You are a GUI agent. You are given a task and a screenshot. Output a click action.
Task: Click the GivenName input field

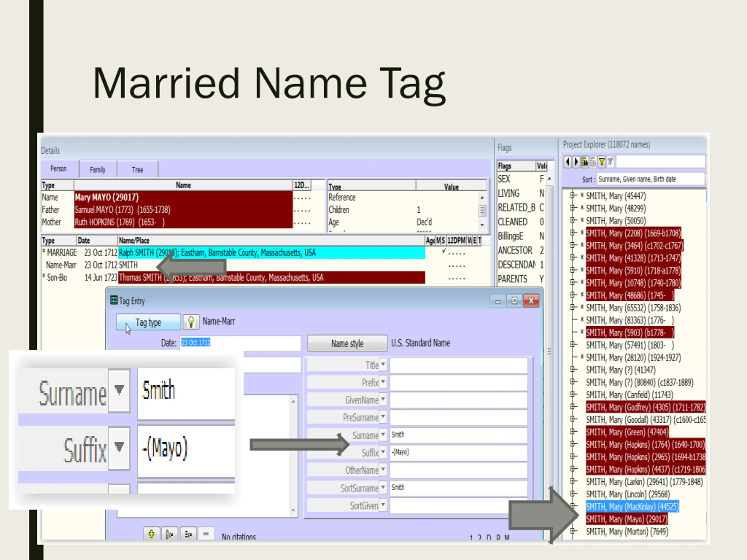point(459,400)
